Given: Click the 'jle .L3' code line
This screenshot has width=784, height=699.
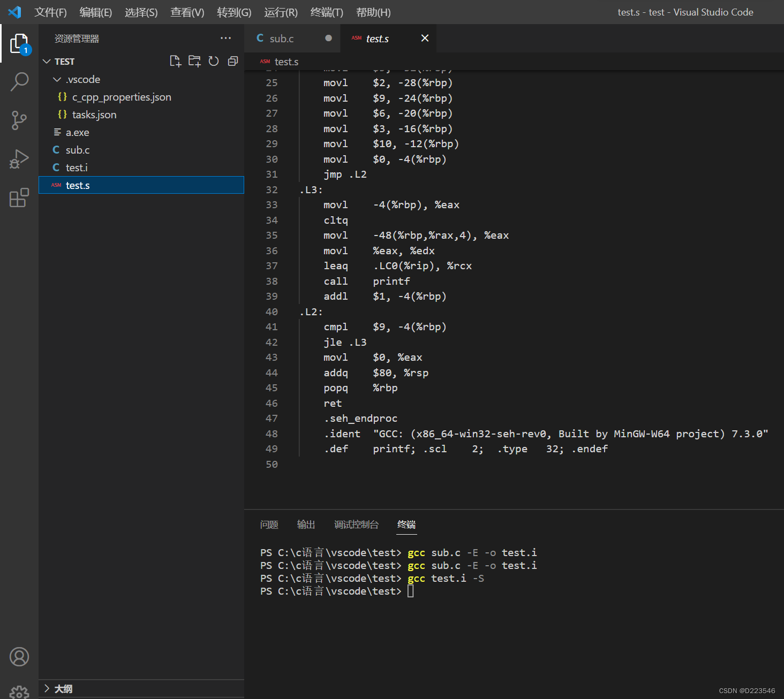Looking at the screenshot, I should coord(345,342).
